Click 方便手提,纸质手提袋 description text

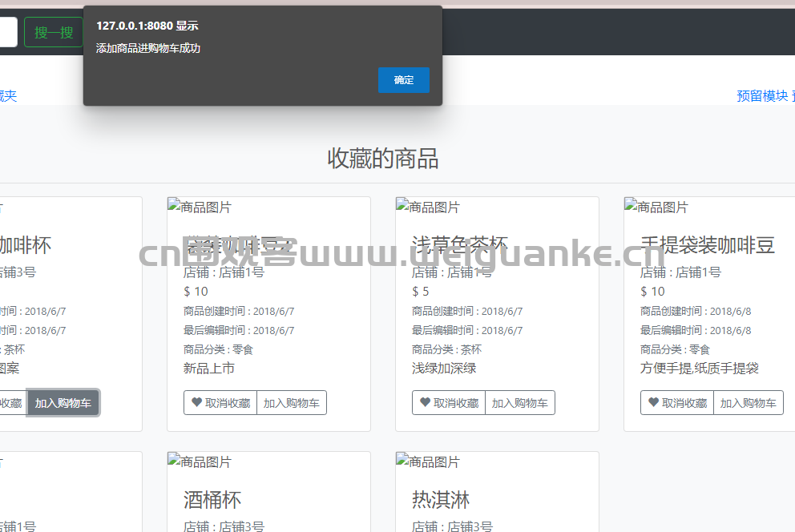pyautogui.click(x=699, y=369)
